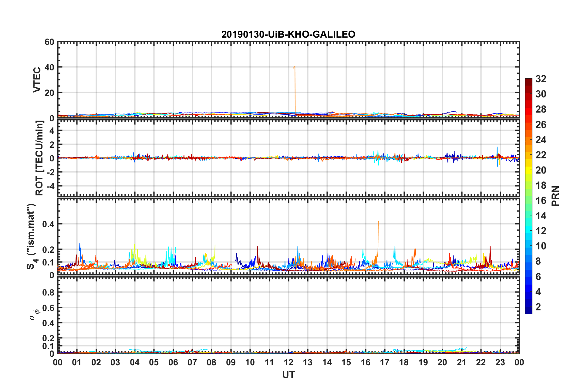This screenshot has height=392, width=577.
Task: Click x-axis tick label 18
Action: [404, 363]
